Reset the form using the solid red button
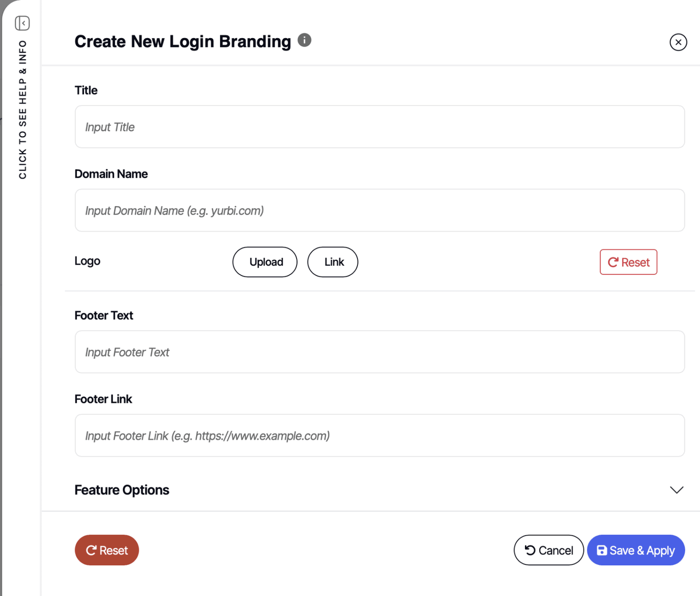The height and width of the screenshot is (596, 700). pos(107,550)
